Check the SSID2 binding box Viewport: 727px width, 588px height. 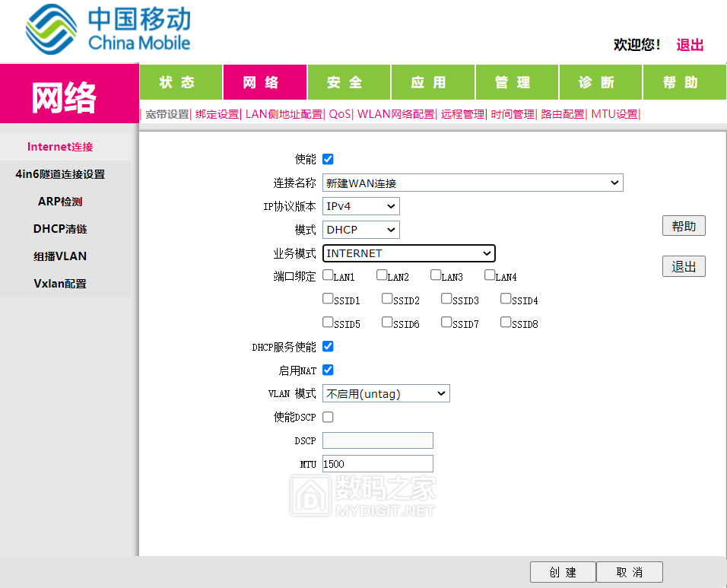click(387, 298)
